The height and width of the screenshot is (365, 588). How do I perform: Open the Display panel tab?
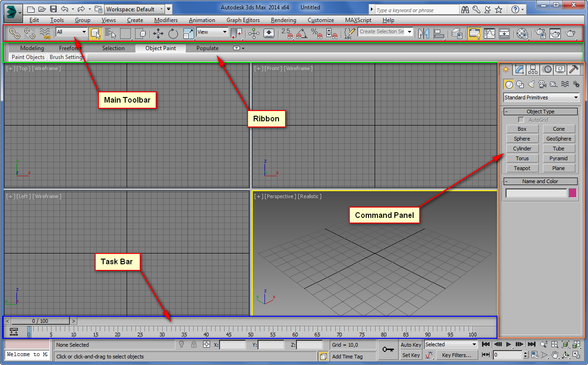(560, 69)
